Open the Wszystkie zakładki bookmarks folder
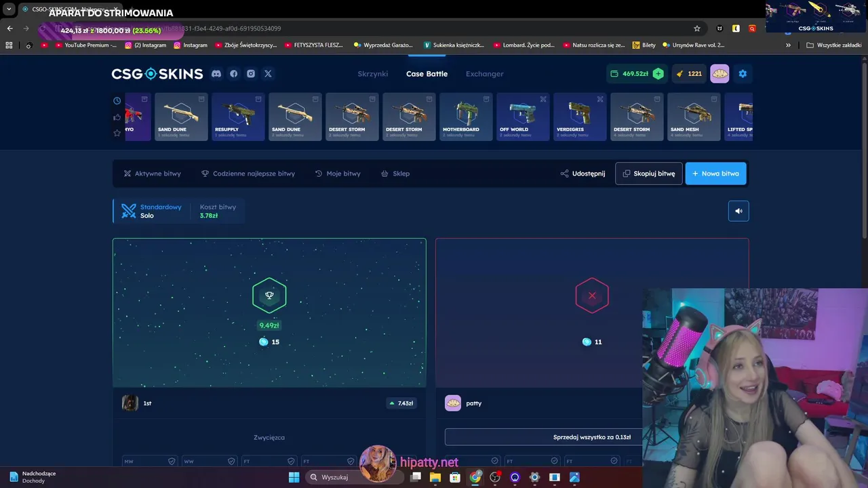Image resolution: width=868 pixels, height=488 pixels. pyautogui.click(x=834, y=45)
